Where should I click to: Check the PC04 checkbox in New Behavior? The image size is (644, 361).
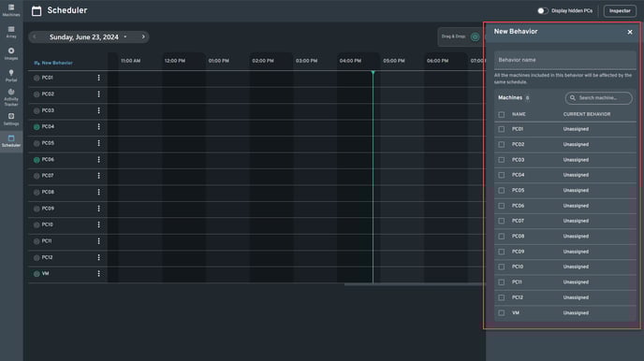(502, 175)
